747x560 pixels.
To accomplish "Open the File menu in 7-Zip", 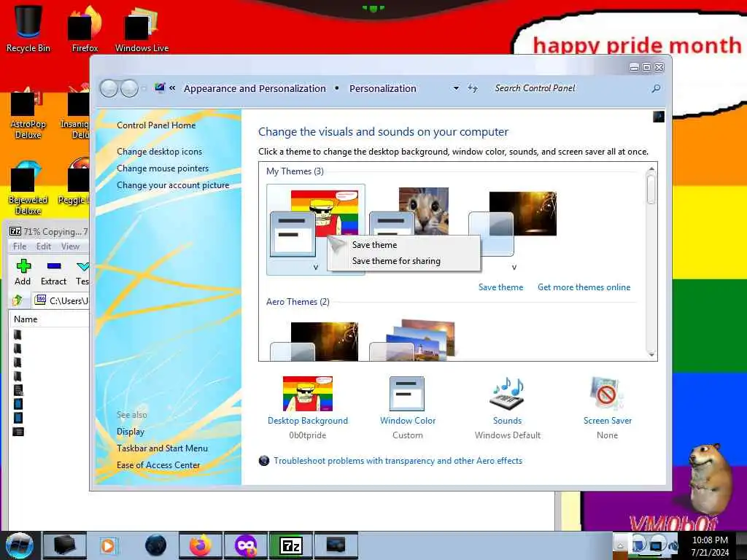I will [x=20, y=246].
